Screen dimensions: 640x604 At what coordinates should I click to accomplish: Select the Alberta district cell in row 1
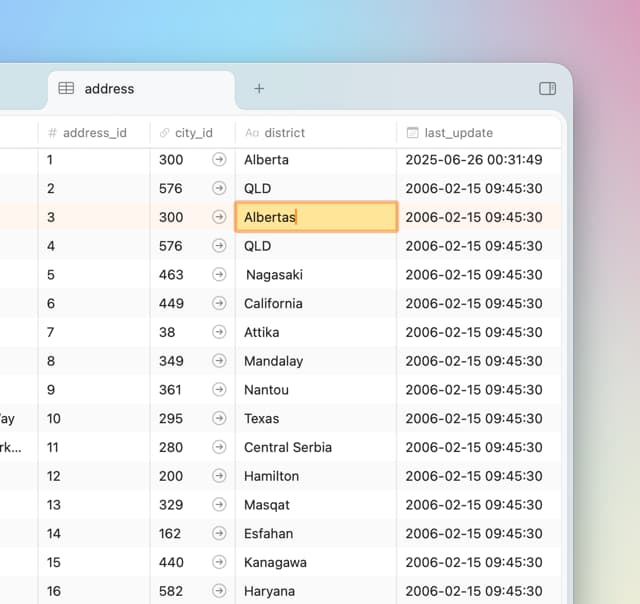[316, 160]
